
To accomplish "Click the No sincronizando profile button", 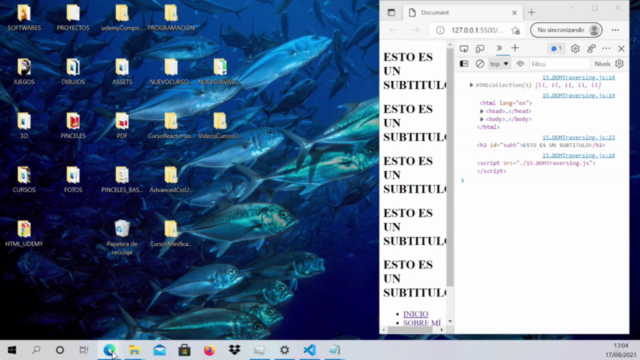I will (x=566, y=30).
